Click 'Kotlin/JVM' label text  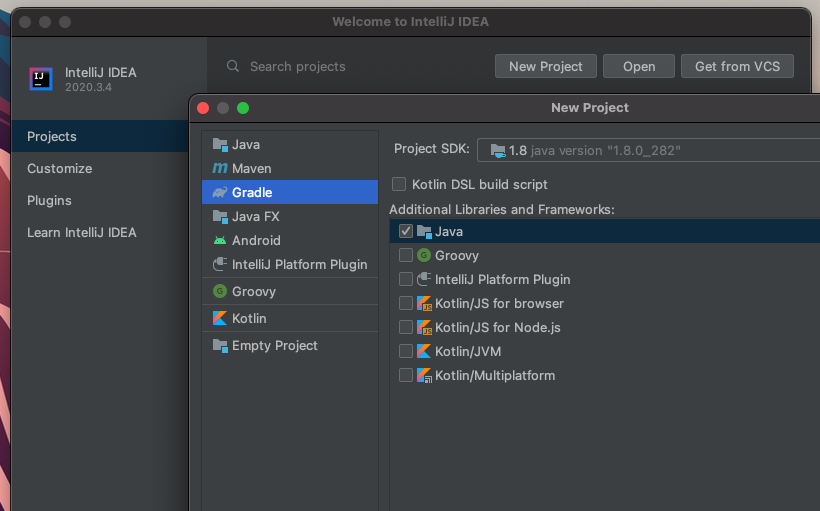(468, 351)
